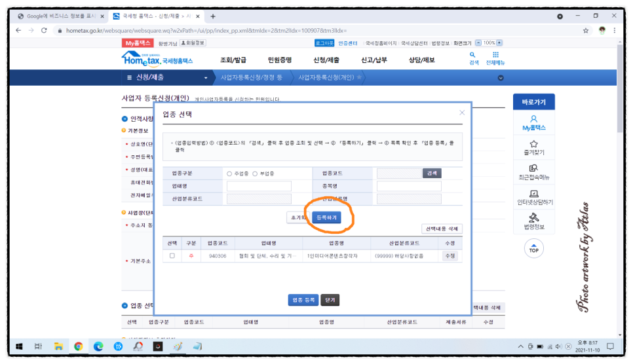Open a new browser tab
Image resolution: width=633 pixels, height=364 pixels.
click(213, 16)
